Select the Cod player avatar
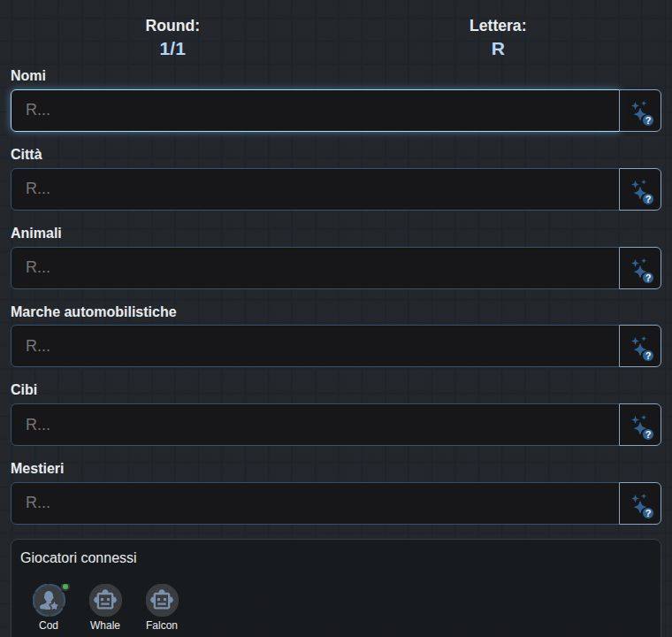Image resolution: width=672 pixels, height=637 pixels. coord(49,600)
